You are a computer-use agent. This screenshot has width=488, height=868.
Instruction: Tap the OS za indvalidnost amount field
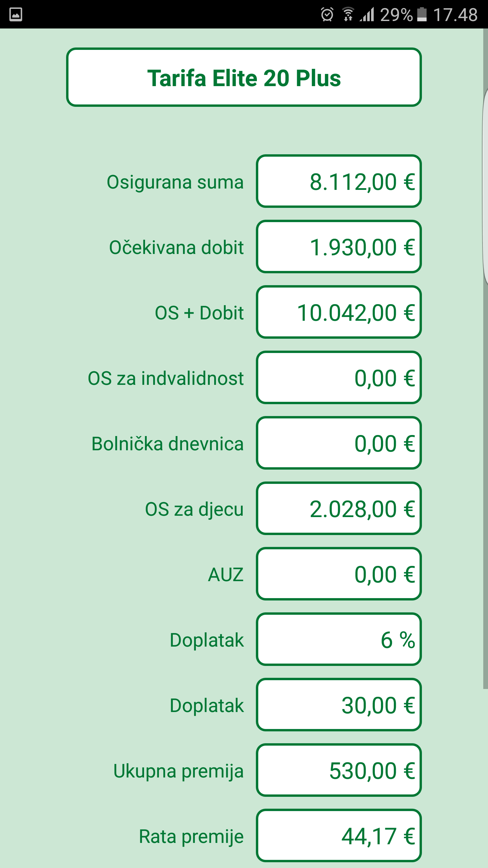pyautogui.click(x=339, y=378)
